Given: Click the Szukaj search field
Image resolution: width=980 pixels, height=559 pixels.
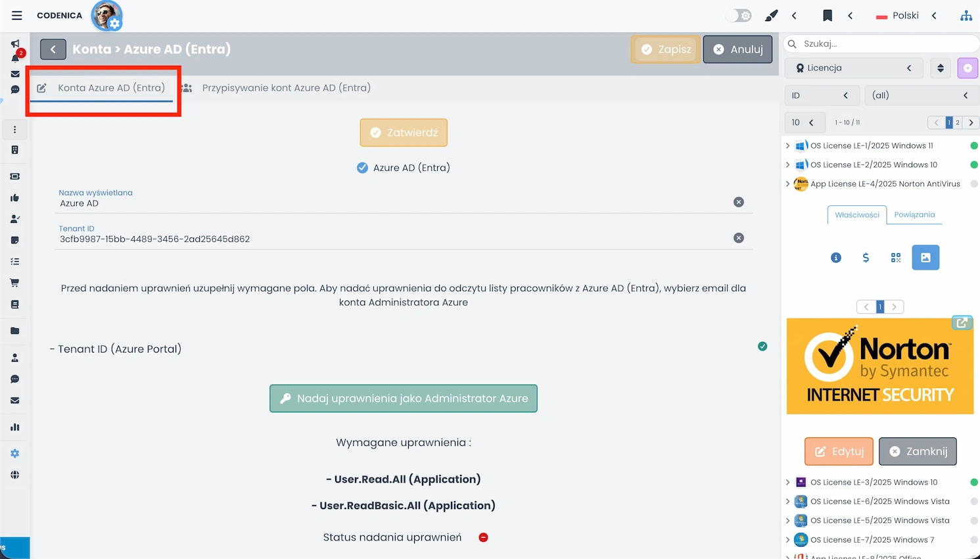Looking at the screenshot, I should tap(881, 43).
